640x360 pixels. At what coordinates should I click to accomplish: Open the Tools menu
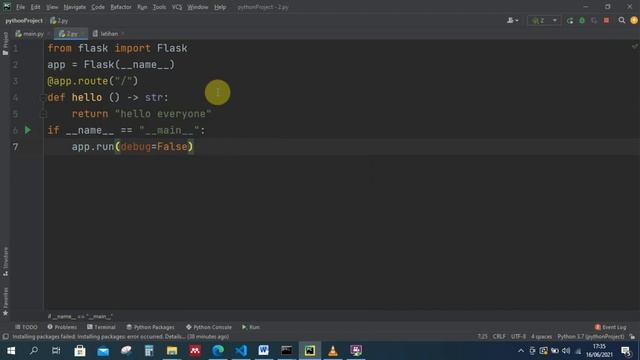pyautogui.click(x=159, y=7)
